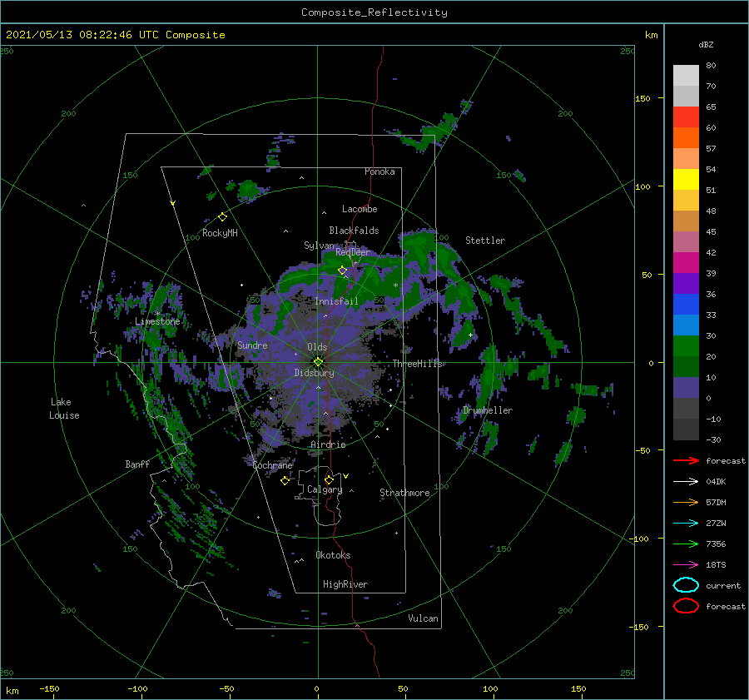749x700 pixels.
Task: Click the Strathmore town label
Action: click(404, 493)
